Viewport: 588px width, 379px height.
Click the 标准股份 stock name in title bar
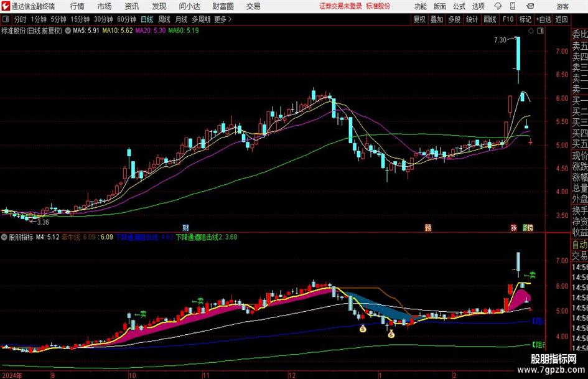coord(378,6)
